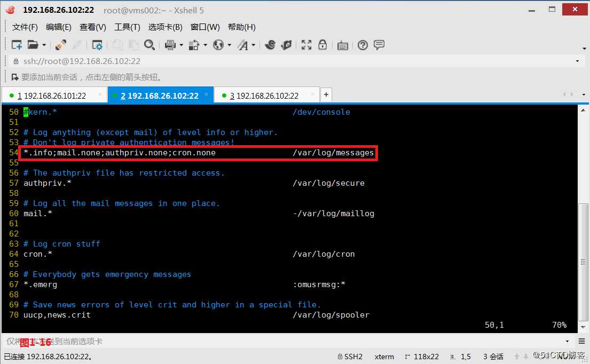Click the Lock screen padlock icon
The height and width of the screenshot is (364, 590).
322,45
